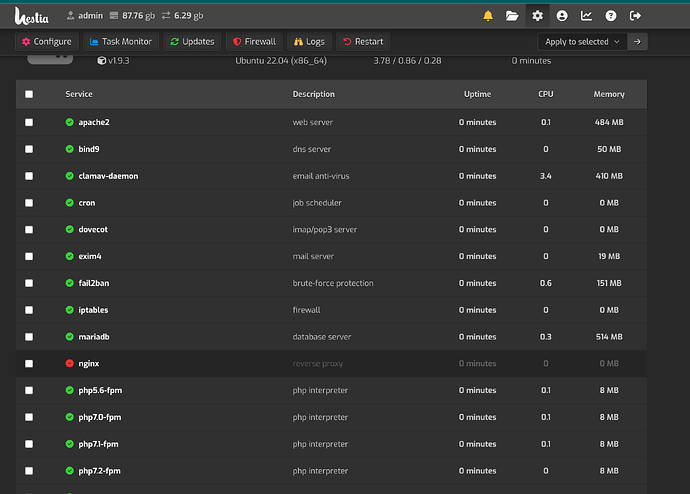Click the Restart server button

363,42
